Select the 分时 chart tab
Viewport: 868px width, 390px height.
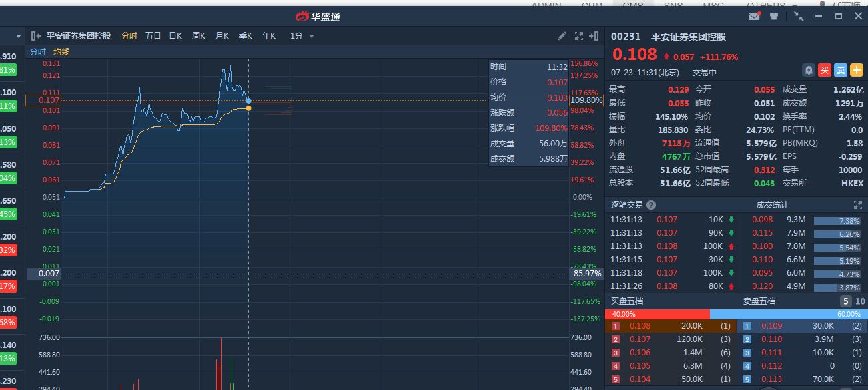click(129, 36)
